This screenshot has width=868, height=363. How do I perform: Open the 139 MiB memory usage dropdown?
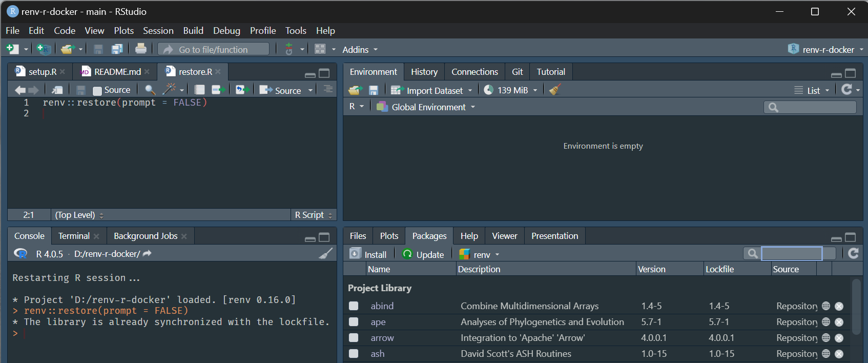[x=510, y=90]
